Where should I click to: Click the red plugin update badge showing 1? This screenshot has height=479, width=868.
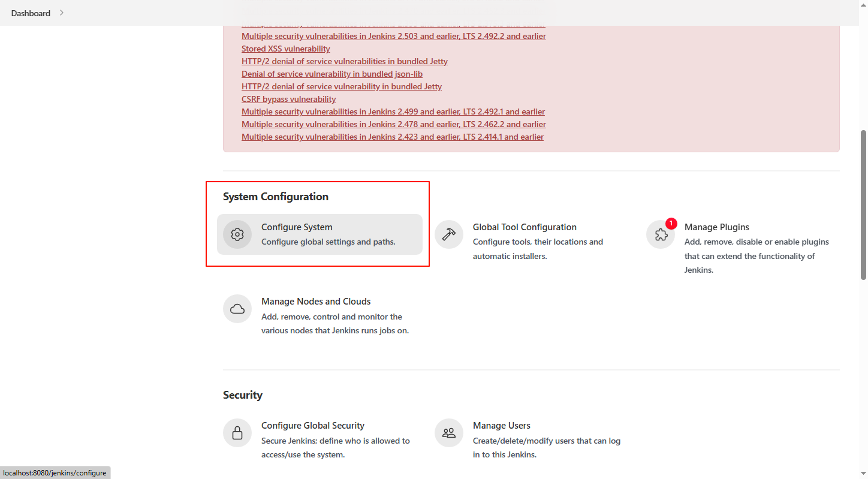671,224
